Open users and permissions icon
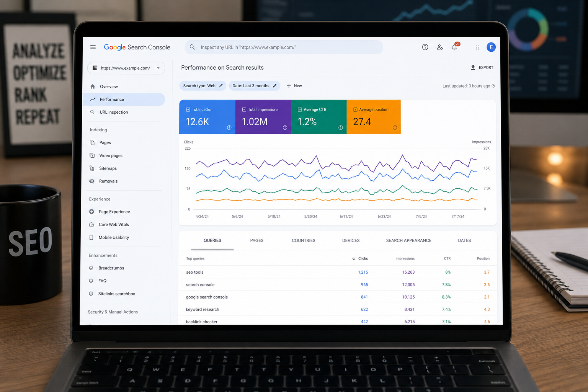 click(440, 47)
